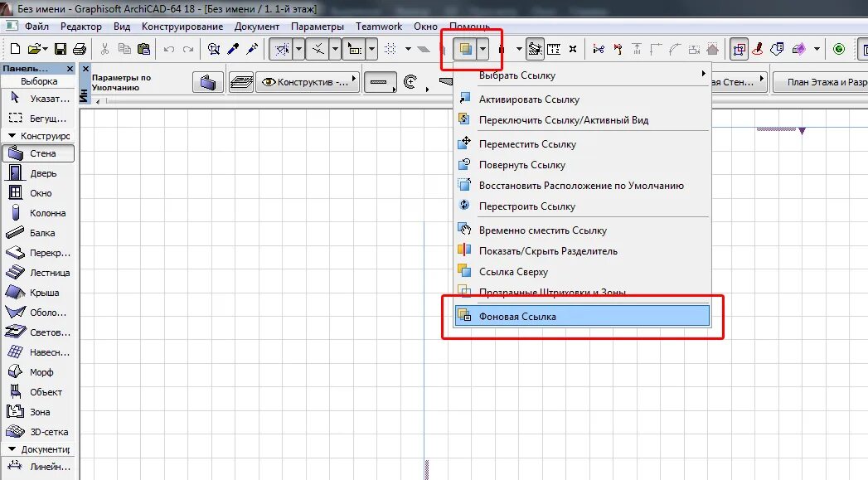The image size is (868, 480).
Task: Select the Wall tool Стена
Action: tap(38, 153)
